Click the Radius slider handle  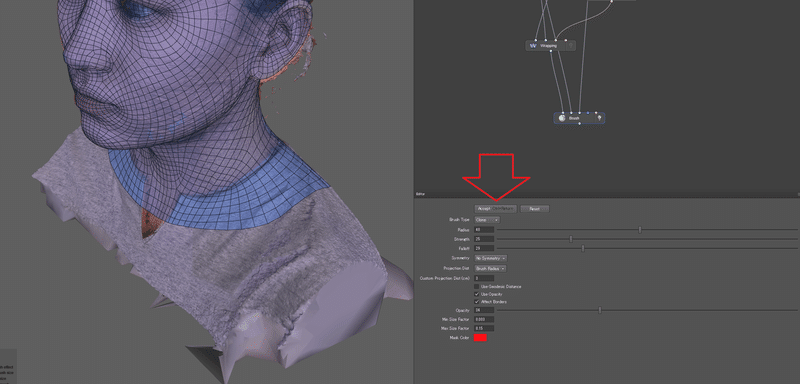click(x=640, y=229)
